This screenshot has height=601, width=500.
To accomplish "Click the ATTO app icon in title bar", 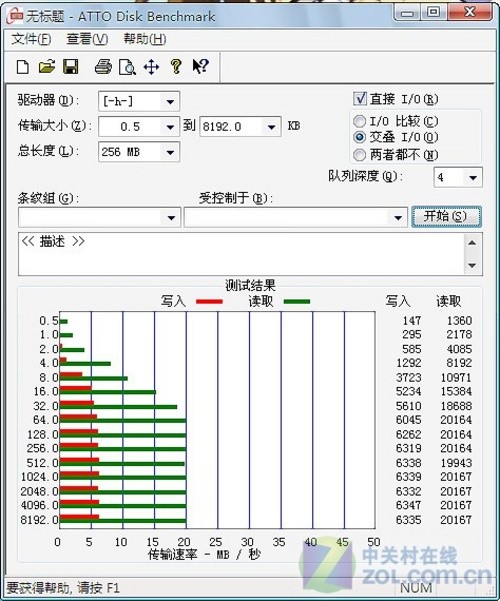I will (16, 16).
